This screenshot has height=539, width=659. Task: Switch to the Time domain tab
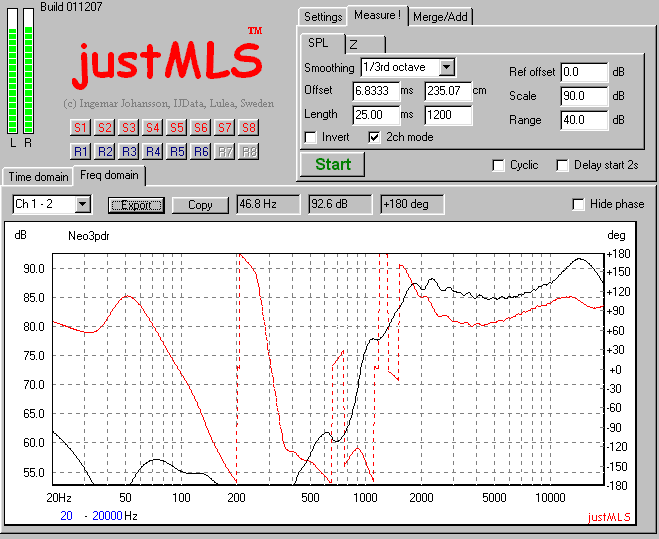coord(38,177)
